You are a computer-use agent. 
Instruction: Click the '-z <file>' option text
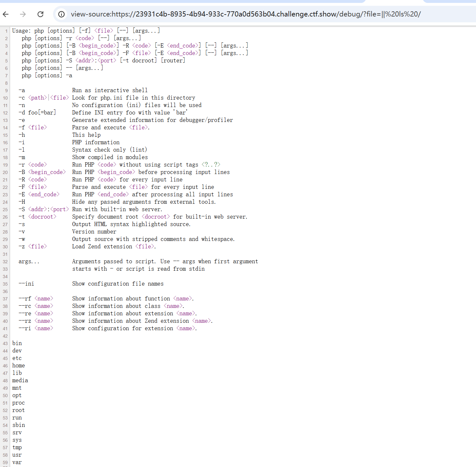tap(33, 246)
